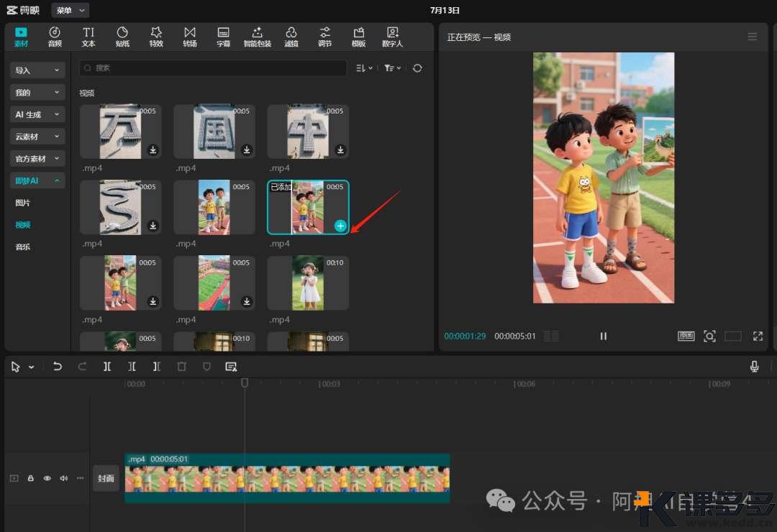
Task: Open the 特效 (Effects) panel
Action: [x=156, y=37]
